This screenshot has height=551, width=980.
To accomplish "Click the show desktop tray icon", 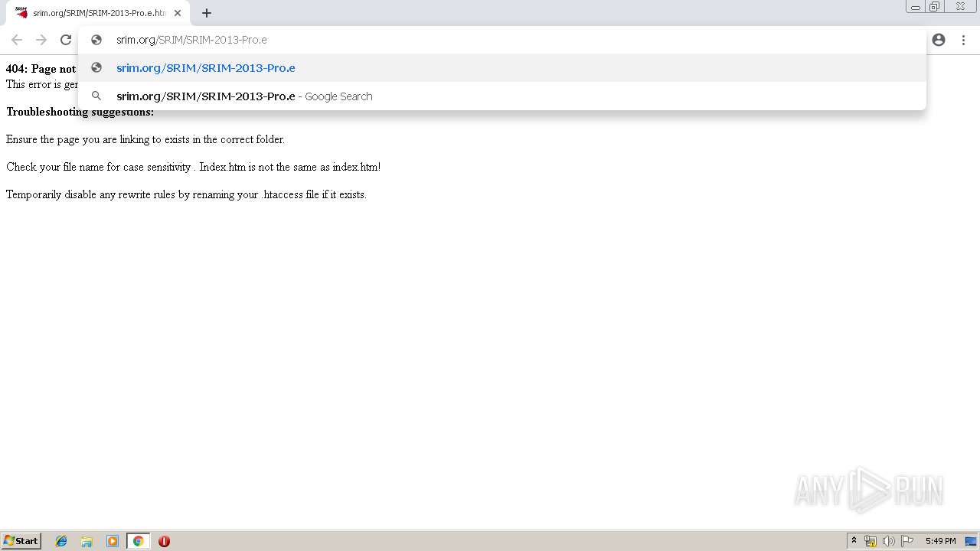I will tap(971, 541).
